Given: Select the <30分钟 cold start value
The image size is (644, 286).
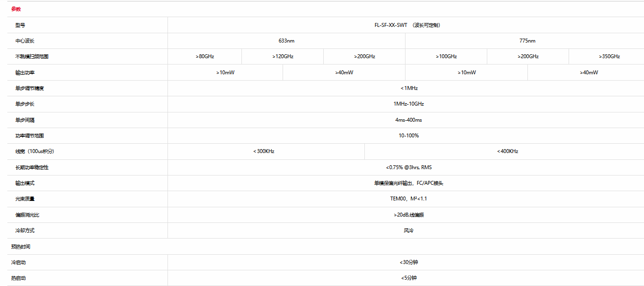Looking at the screenshot, I should [408, 262].
